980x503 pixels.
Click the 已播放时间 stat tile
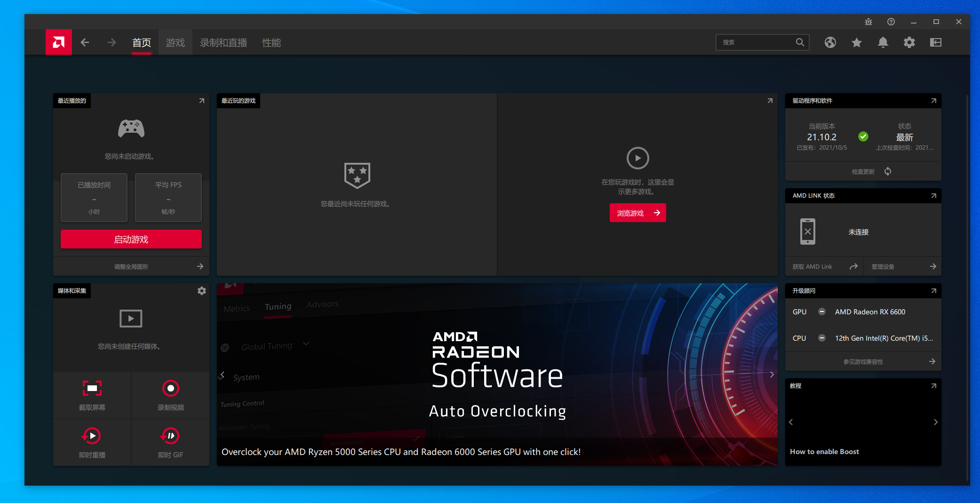(x=94, y=198)
